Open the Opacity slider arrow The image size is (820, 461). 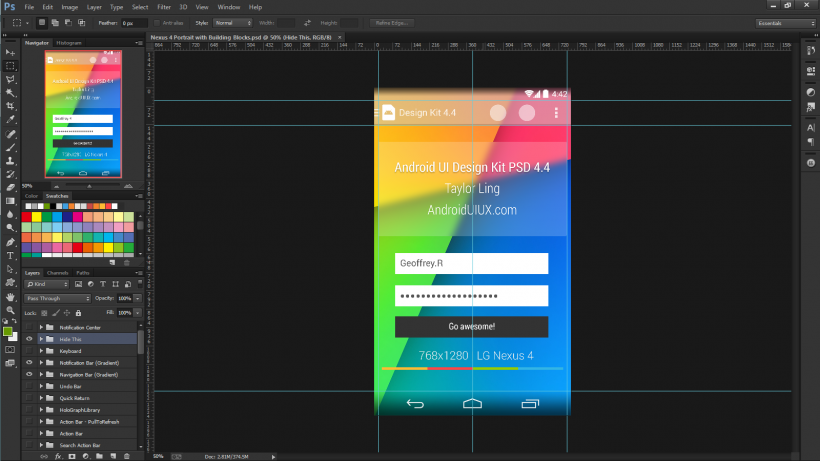pyautogui.click(x=138, y=298)
